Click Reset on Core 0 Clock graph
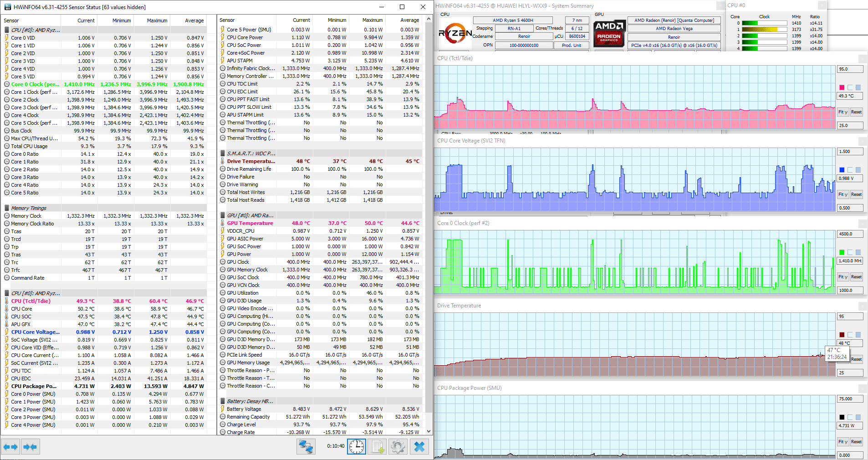 [x=856, y=277]
